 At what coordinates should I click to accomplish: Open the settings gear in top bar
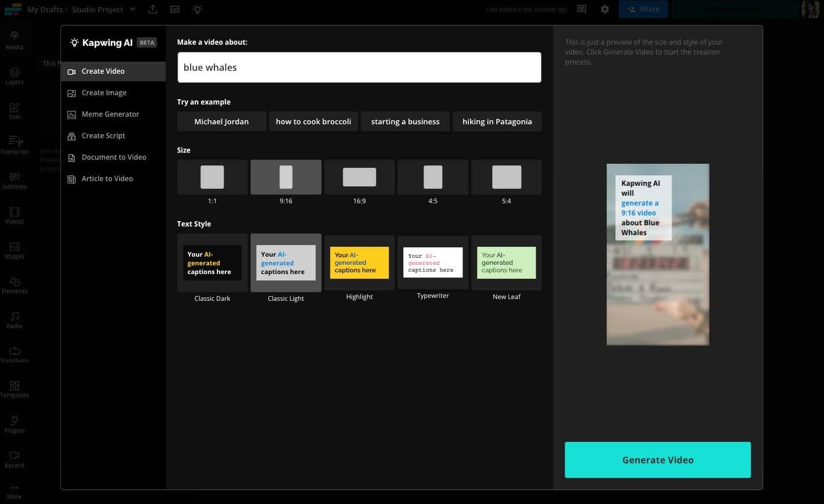click(x=605, y=9)
